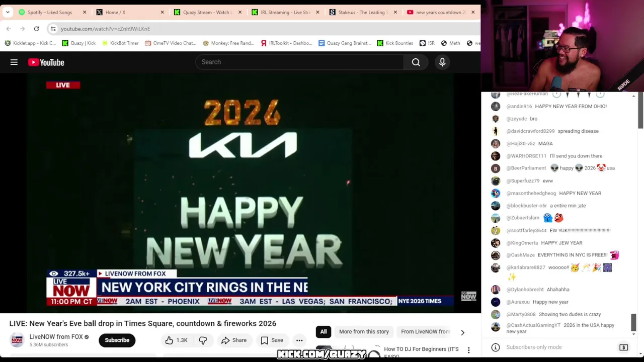Open LiveNOW from FOX channel name
Screen dimensions: 644x362
pos(56,337)
